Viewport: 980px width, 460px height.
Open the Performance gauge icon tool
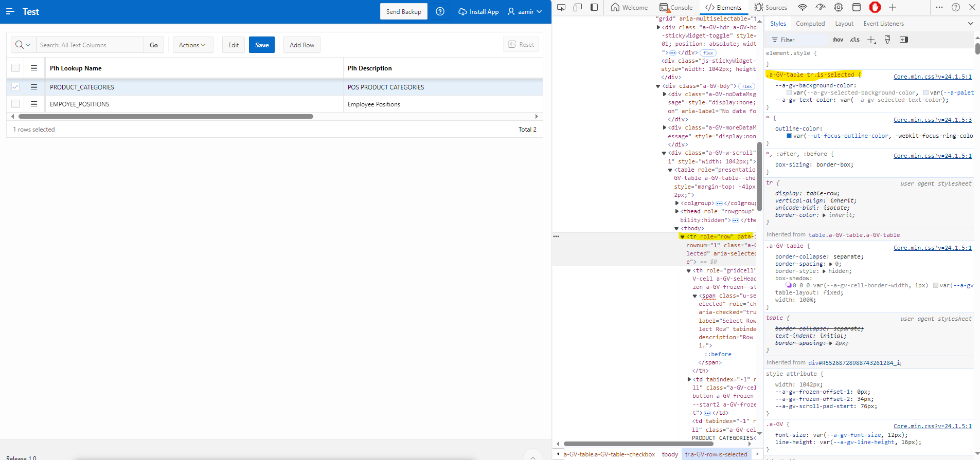(821, 7)
